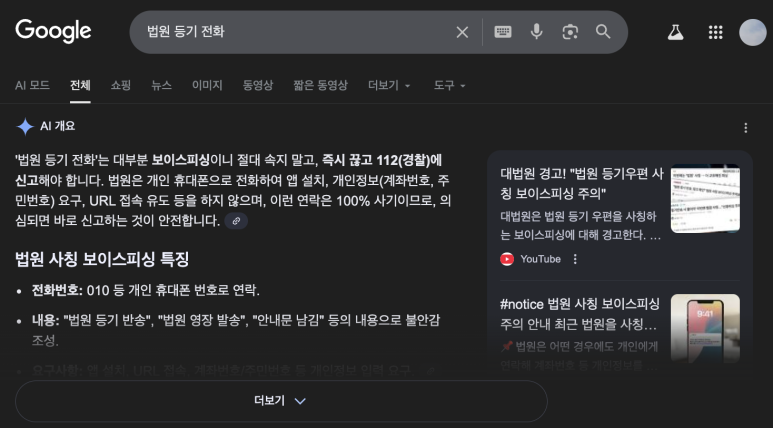Search by image with the camera lens icon
773x428 pixels.
(570, 32)
